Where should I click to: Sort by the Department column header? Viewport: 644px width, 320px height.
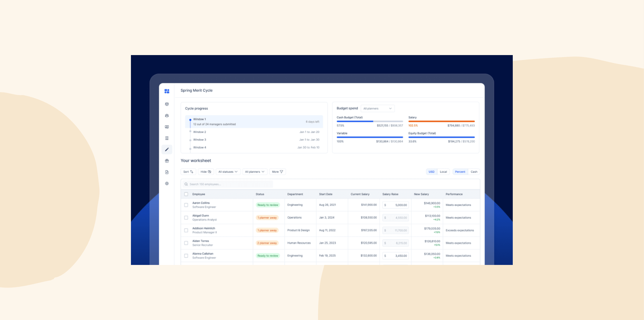point(295,194)
